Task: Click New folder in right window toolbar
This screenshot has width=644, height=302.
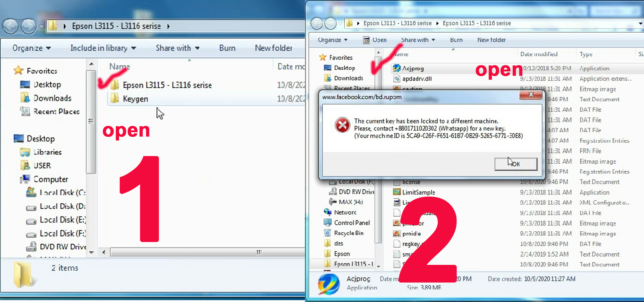Action: pyautogui.click(x=491, y=40)
